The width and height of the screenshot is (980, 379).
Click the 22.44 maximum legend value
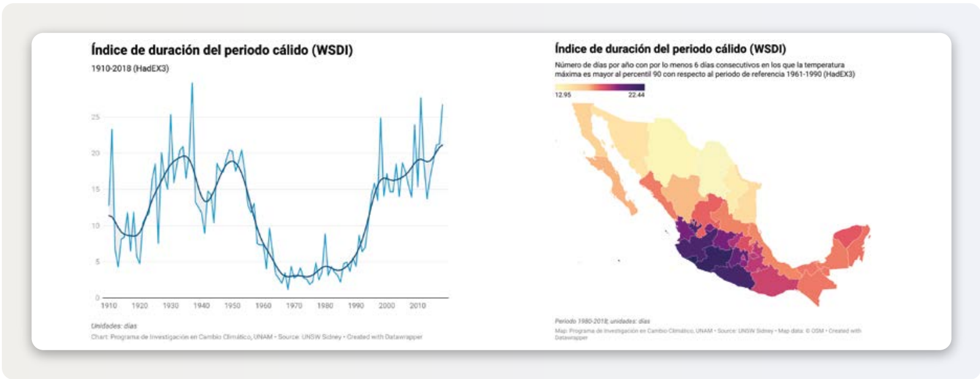(x=636, y=95)
